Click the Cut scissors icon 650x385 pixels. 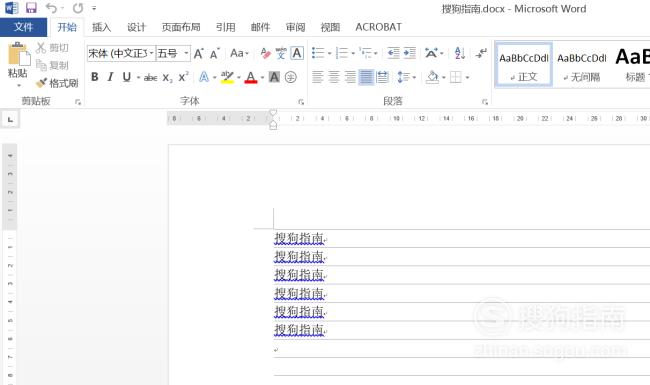coord(41,48)
